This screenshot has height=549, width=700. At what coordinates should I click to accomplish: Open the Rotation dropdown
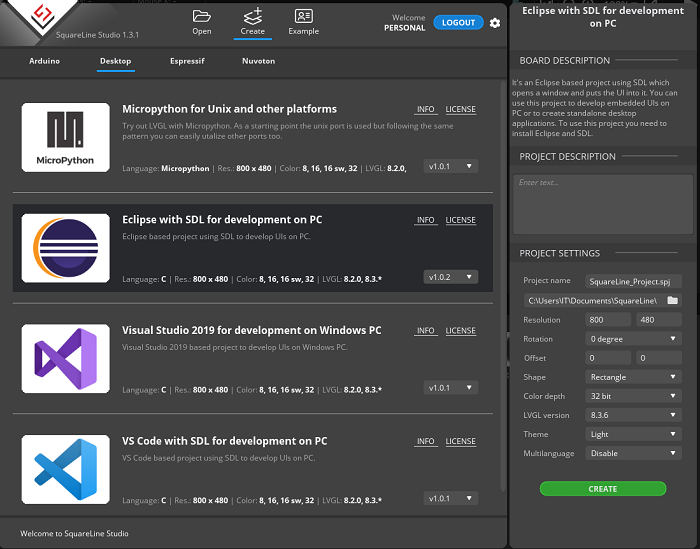click(633, 339)
